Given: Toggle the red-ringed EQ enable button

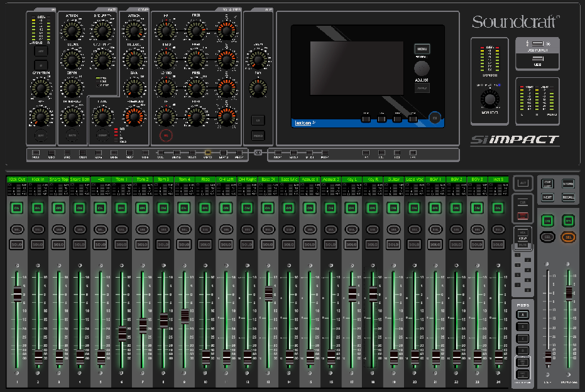Looking at the screenshot, I should click(166, 135).
